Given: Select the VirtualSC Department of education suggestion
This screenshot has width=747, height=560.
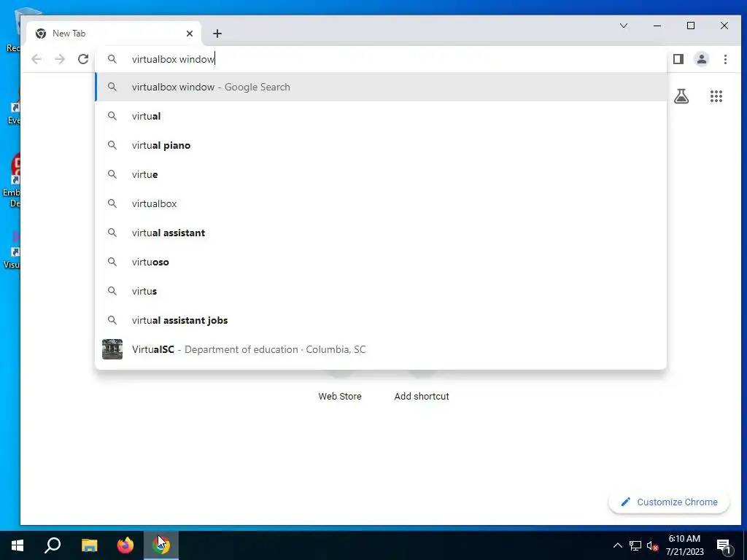Looking at the screenshot, I should point(381,349).
